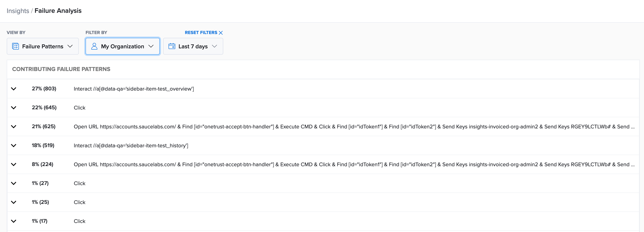Expand the 8% (224) Open URL row
Screen dimensions: 644x232
tap(14, 164)
